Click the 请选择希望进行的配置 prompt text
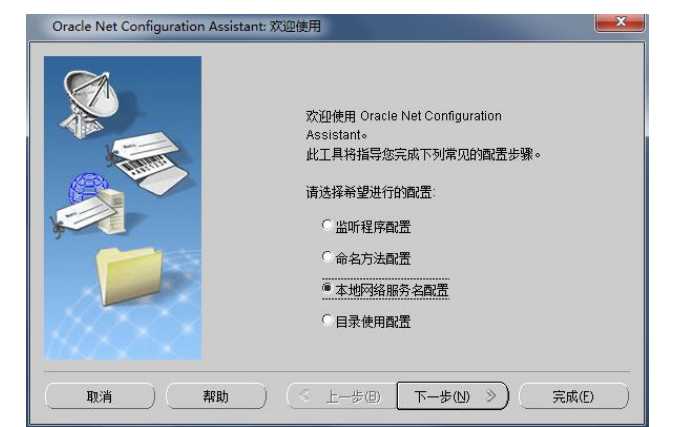690x427 pixels. point(370,192)
